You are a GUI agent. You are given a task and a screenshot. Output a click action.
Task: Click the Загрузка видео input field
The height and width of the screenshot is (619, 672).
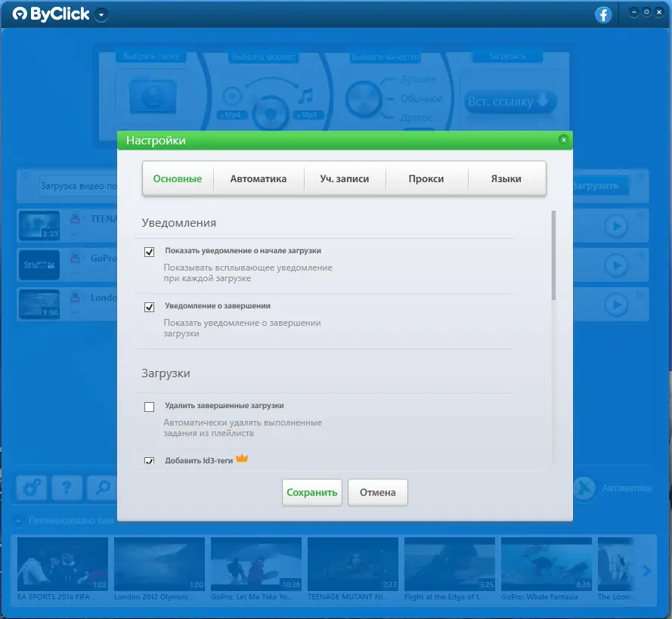click(78, 186)
